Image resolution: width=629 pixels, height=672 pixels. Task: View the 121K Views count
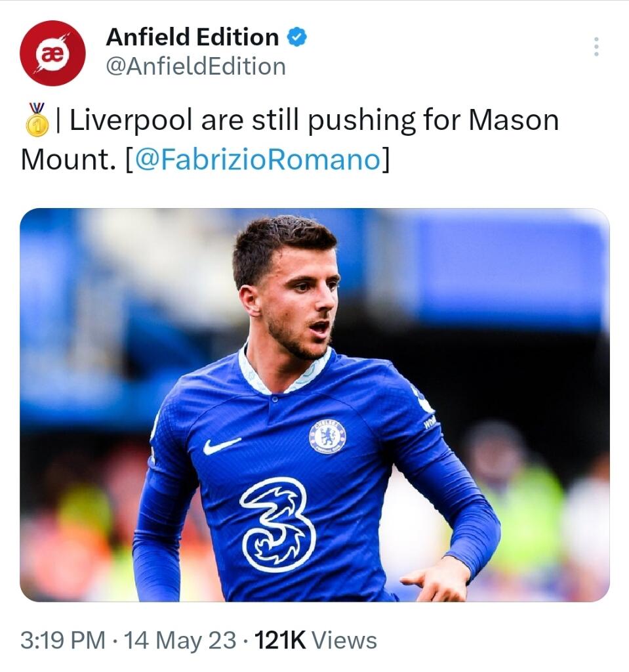pyautogui.click(x=279, y=640)
